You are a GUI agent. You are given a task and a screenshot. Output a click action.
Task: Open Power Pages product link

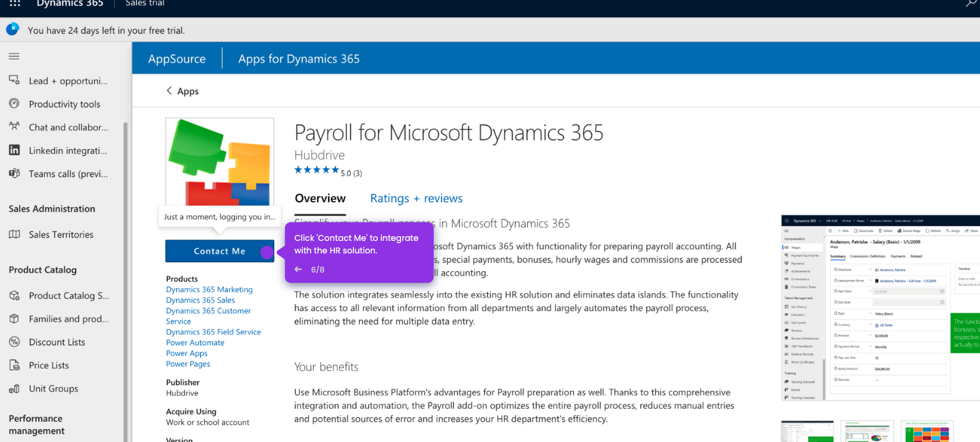click(x=188, y=364)
